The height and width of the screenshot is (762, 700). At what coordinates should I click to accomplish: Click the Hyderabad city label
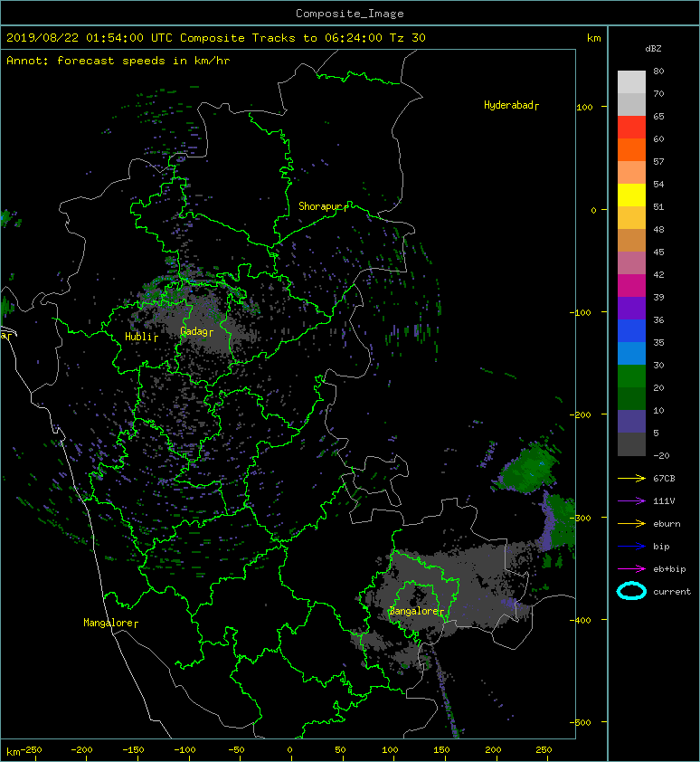tap(511, 105)
